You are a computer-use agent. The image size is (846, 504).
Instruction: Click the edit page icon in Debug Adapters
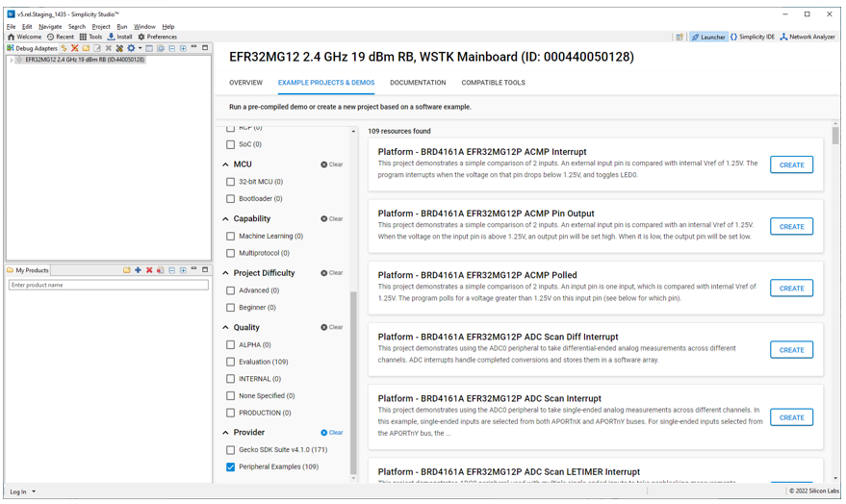[x=97, y=48]
